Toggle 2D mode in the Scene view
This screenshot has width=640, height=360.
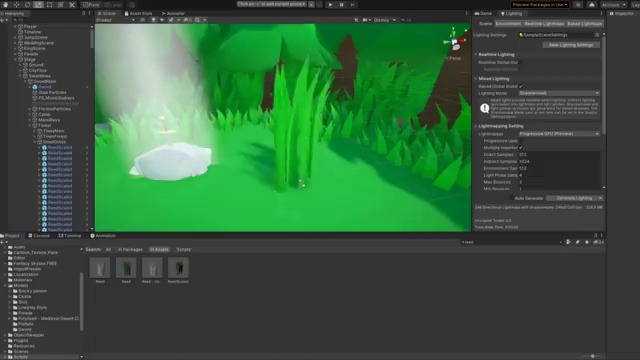pos(142,20)
